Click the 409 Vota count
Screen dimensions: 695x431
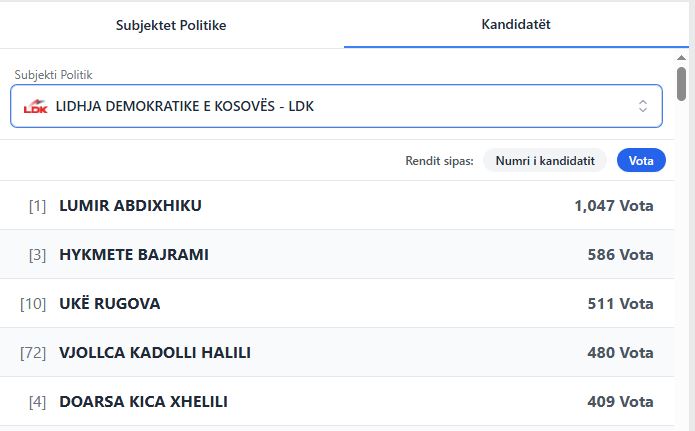[x=620, y=402]
